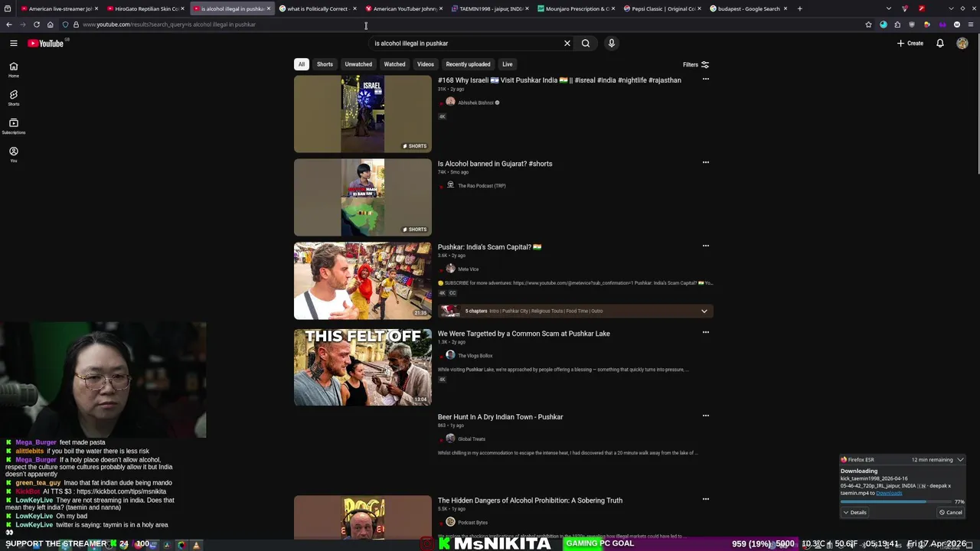Click the YouTube logo
The height and width of the screenshot is (551, 980).
[46, 44]
